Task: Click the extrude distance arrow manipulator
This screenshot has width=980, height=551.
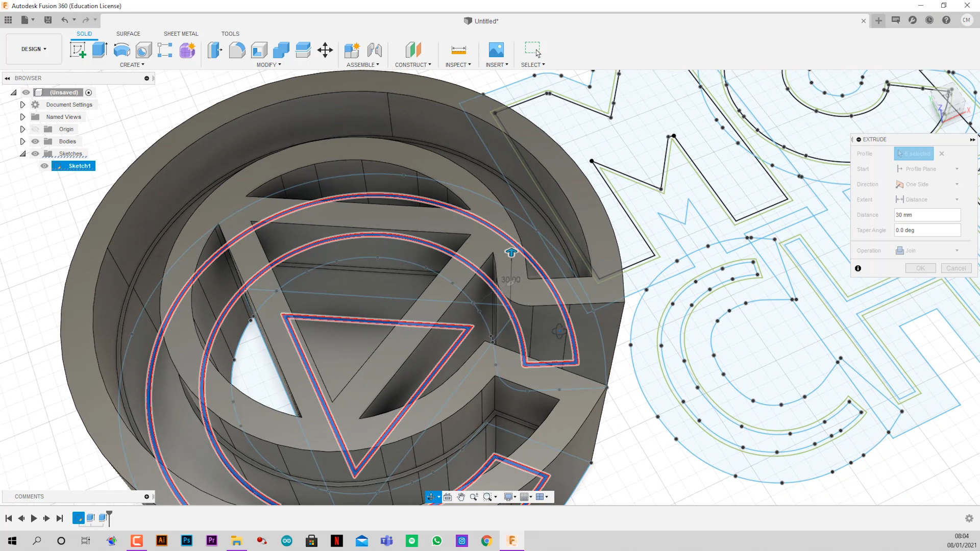Action: tap(511, 252)
